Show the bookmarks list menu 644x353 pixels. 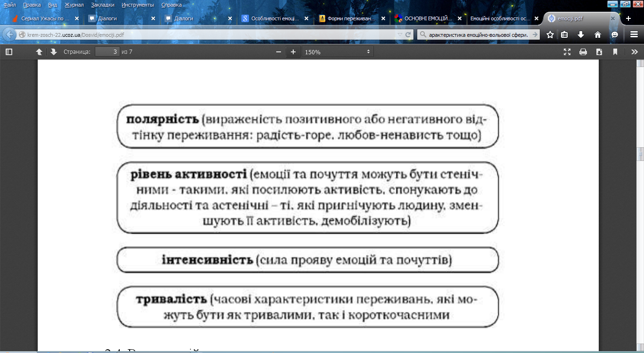point(564,34)
